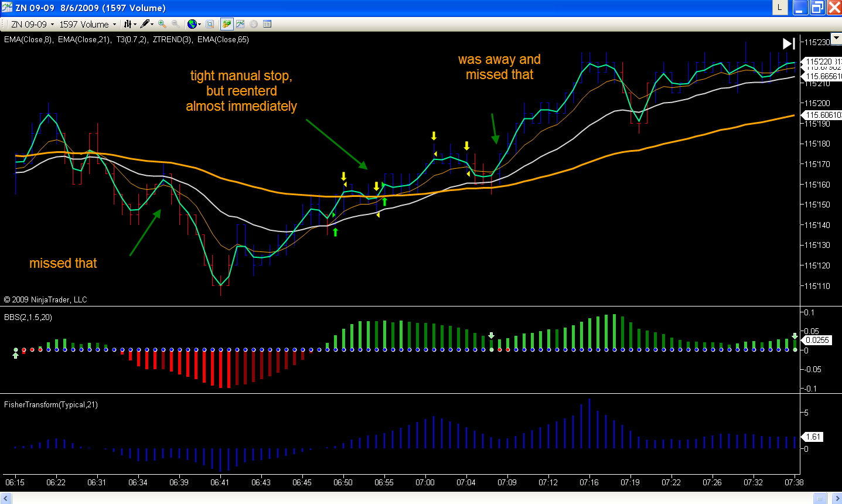The height and width of the screenshot is (504, 842).
Task: Open the indicators chart icon
Action: (240, 24)
